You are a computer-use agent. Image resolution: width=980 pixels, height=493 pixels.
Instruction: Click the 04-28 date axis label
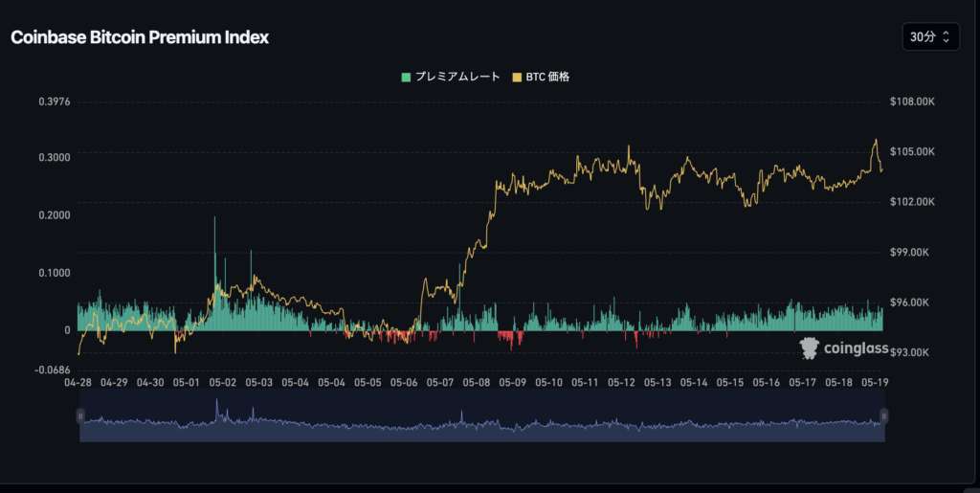(78, 382)
